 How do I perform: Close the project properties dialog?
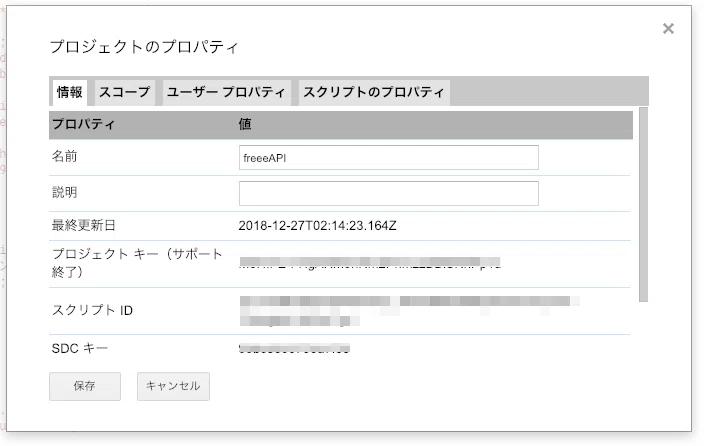668,29
